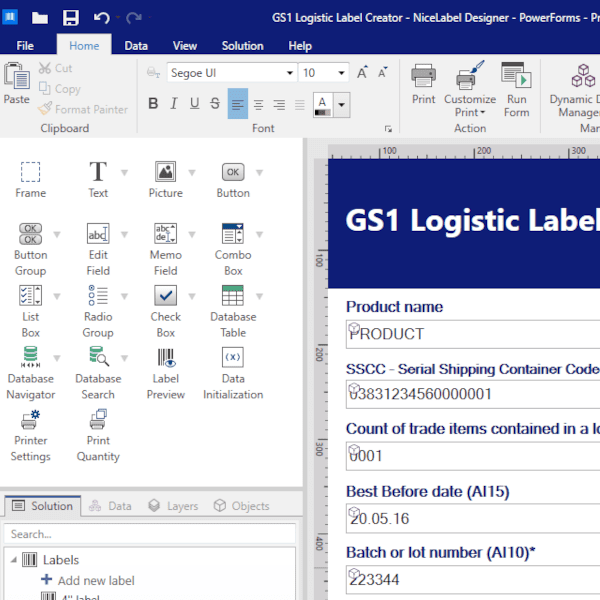Click the SSCC code input field
This screenshot has width=600, height=600.
tap(473, 394)
